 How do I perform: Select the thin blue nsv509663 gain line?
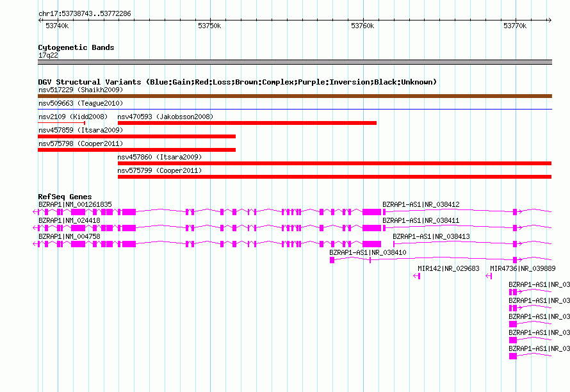coord(295,109)
